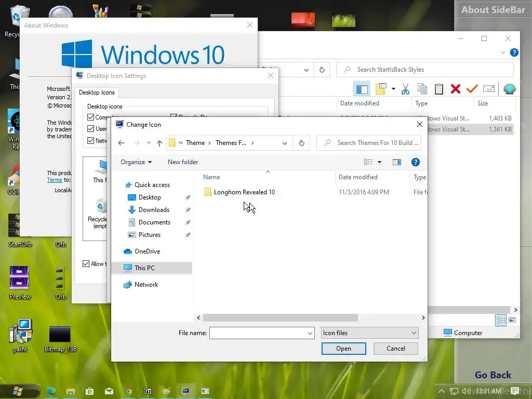The image size is (532, 399).
Task: Sort by Date modified in Change Icon
Action: tap(358, 177)
